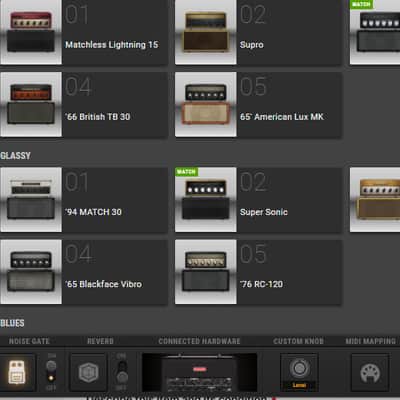The width and height of the screenshot is (400, 400).
Task: Click the Super Sonic label
Action: pos(264,212)
